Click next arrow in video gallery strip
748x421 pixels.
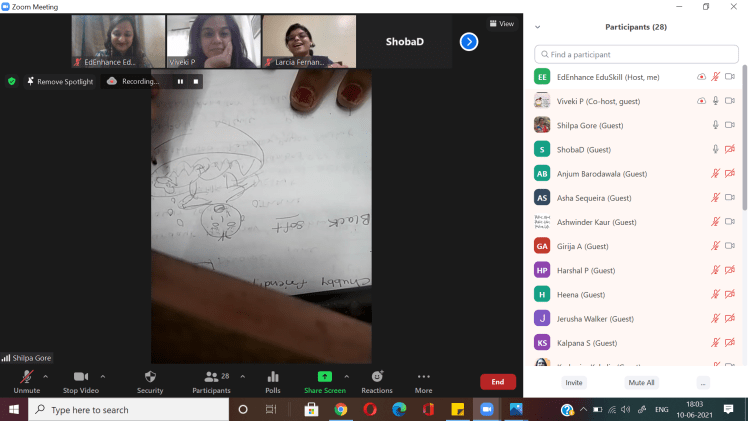click(x=469, y=41)
